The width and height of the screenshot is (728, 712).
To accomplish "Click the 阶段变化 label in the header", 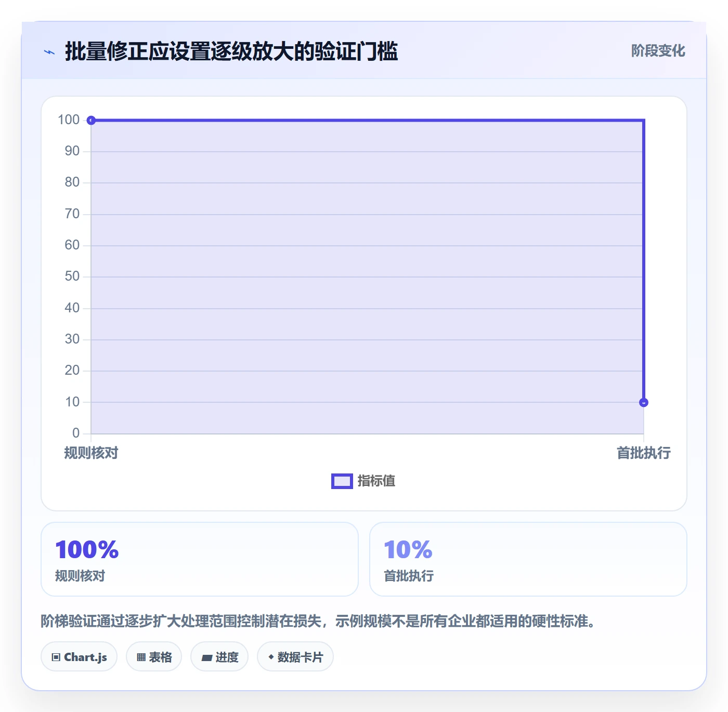I will coord(658,50).
